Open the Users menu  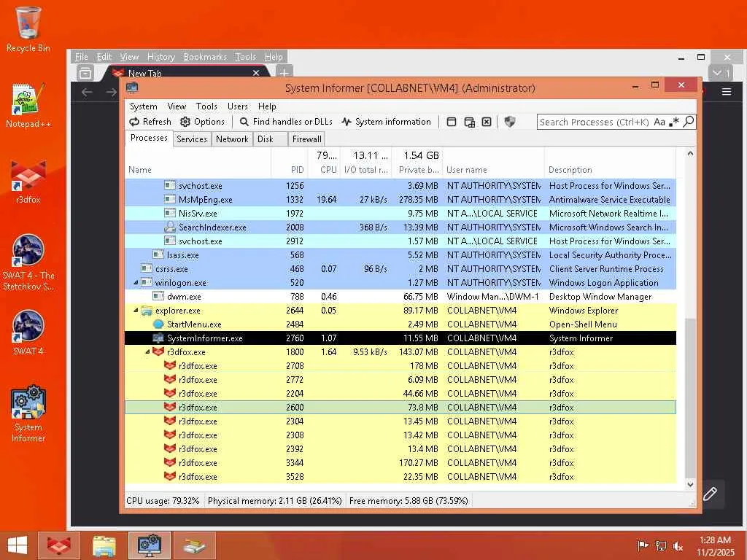[237, 106]
